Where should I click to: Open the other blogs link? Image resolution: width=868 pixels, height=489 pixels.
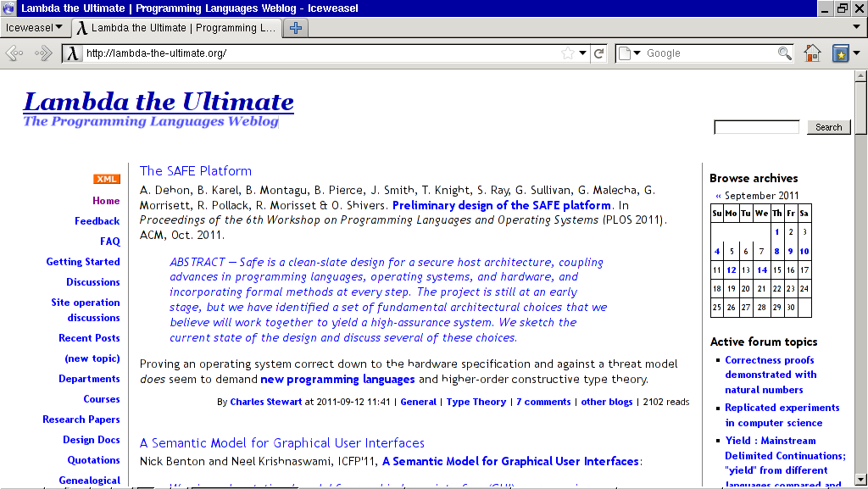point(607,403)
